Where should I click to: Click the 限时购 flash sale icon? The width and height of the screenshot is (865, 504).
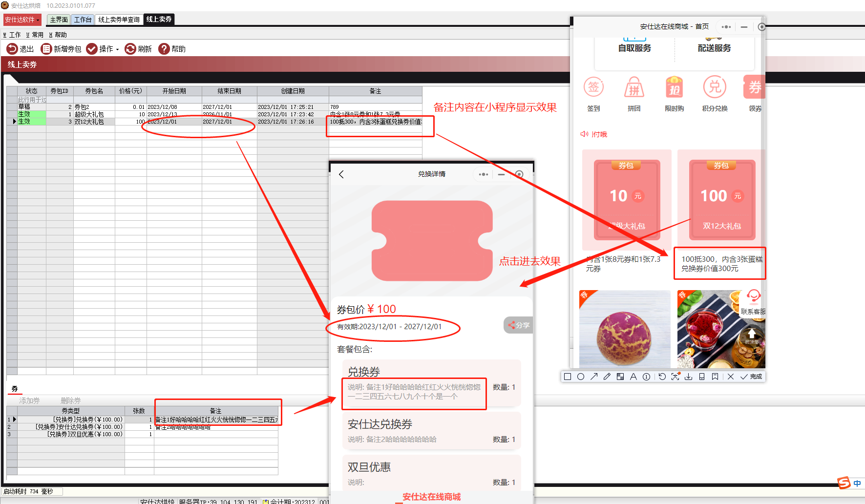click(675, 87)
